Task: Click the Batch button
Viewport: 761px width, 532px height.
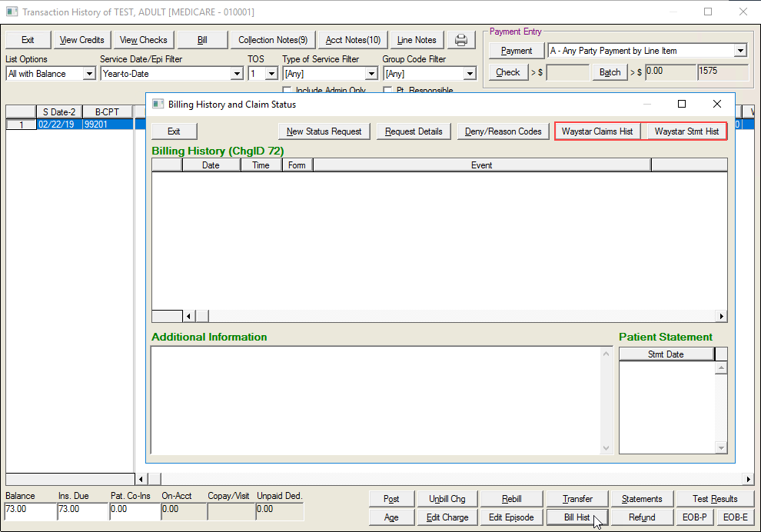Action: tap(610, 72)
